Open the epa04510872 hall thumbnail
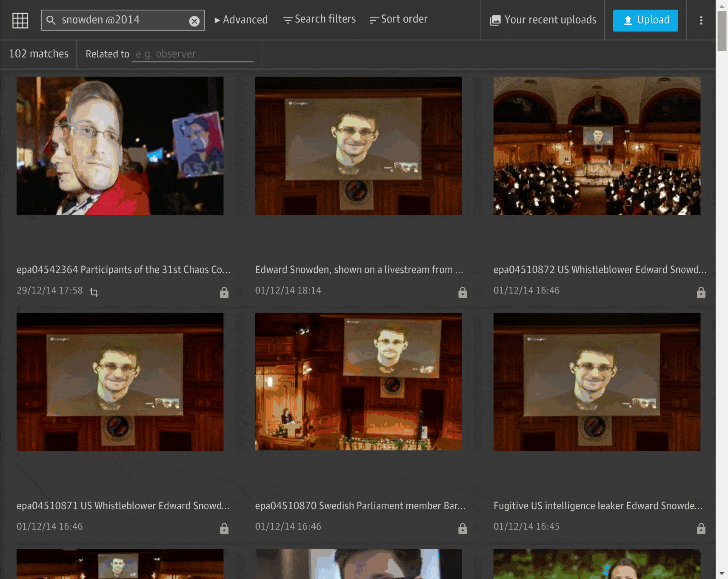Image resolution: width=728 pixels, height=579 pixels. (x=597, y=146)
